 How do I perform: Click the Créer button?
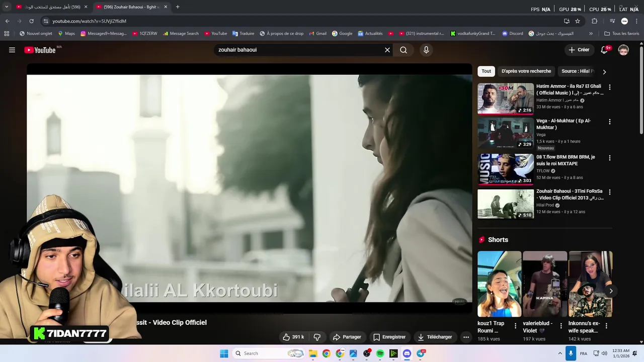tap(579, 50)
